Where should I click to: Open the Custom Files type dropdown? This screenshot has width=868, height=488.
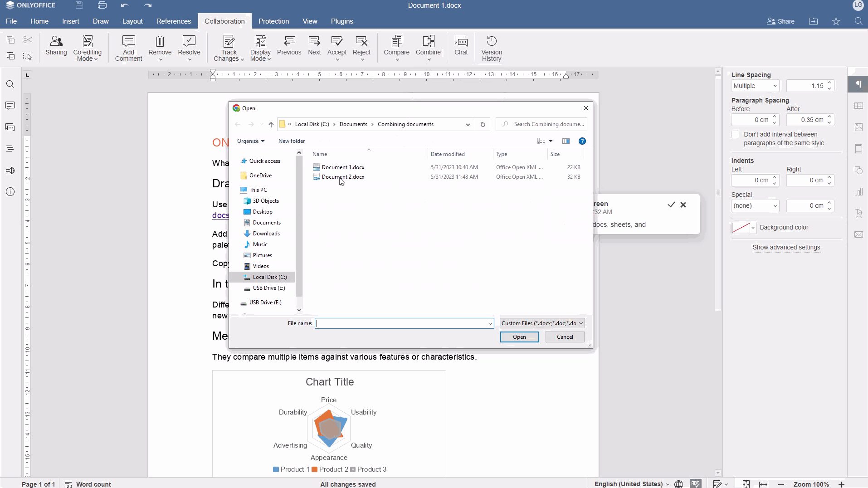542,323
